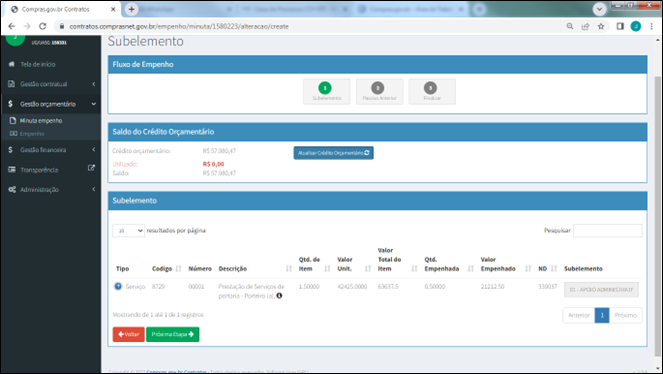Open the Subelemento Apoio Administrativo dropdown
Screen dimensions: 663x374
point(601,289)
